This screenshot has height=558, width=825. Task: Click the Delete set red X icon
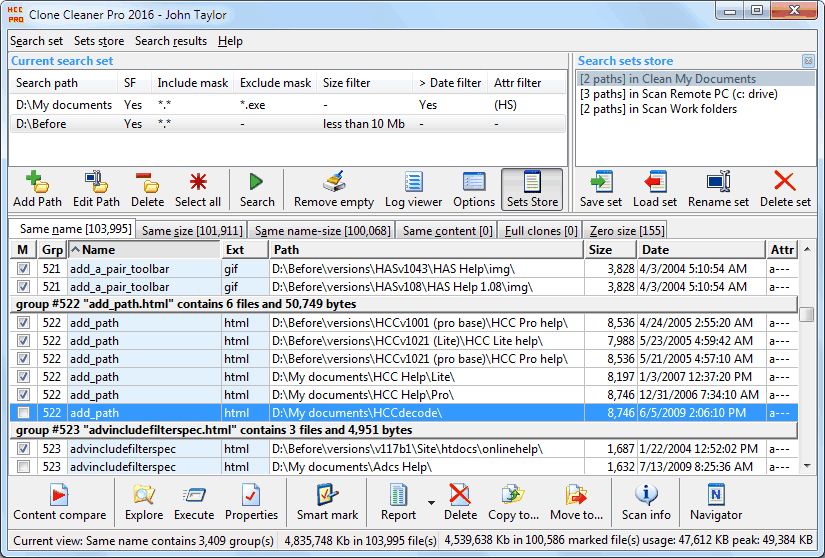click(x=784, y=181)
